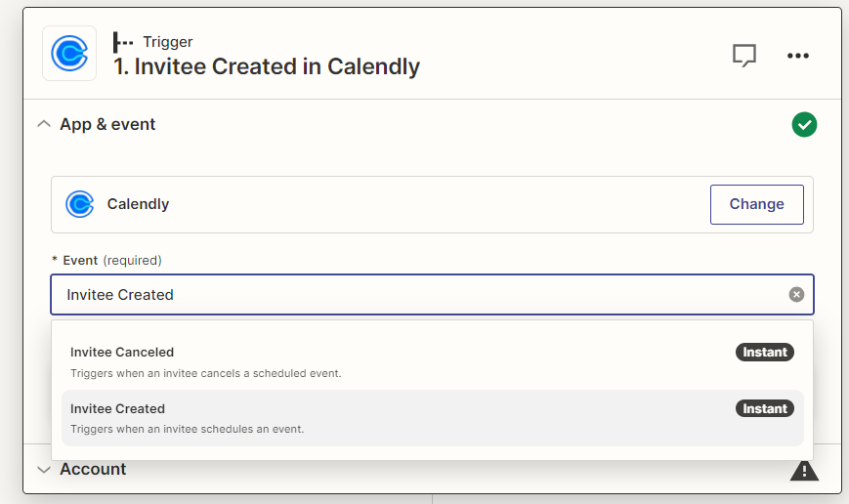Screen dimensions: 849x504
Task: Click the green checkmark status icon
Action: click(804, 125)
